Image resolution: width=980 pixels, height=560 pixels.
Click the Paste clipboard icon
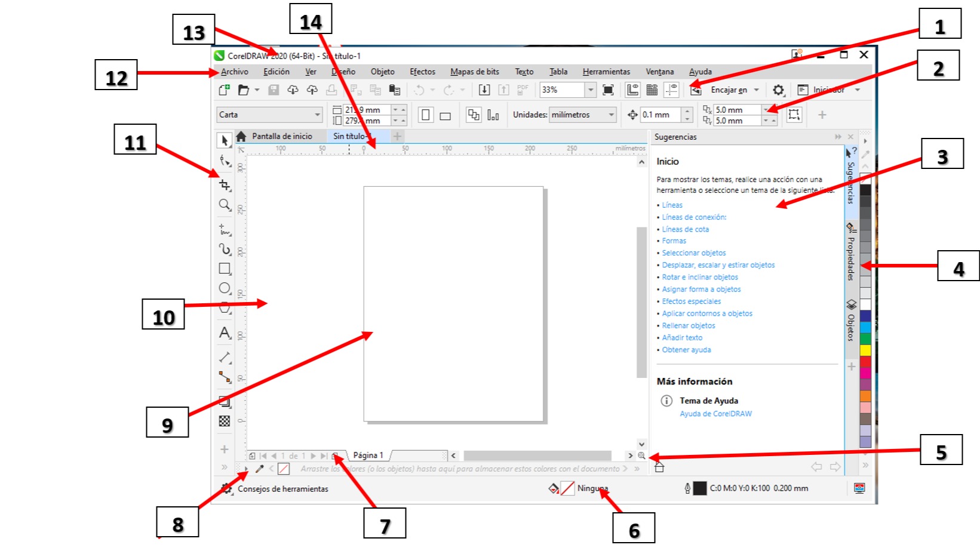(x=395, y=90)
